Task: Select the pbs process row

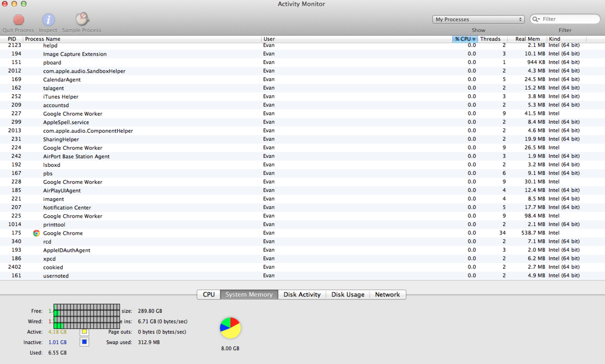Action: coord(302,173)
